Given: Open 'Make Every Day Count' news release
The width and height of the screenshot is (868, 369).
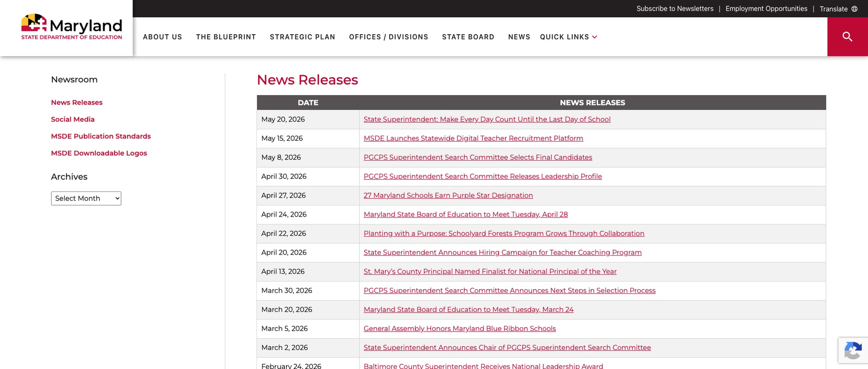Looking at the screenshot, I should pyautogui.click(x=487, y=119).
